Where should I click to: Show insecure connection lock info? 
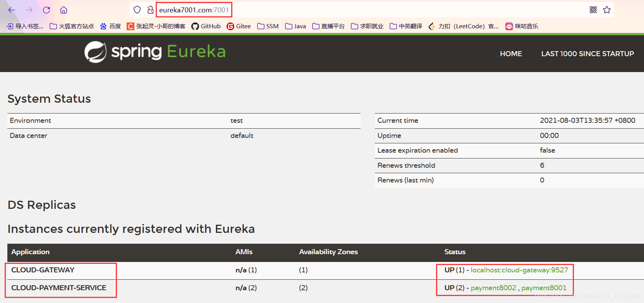click(x=150, y=10)
